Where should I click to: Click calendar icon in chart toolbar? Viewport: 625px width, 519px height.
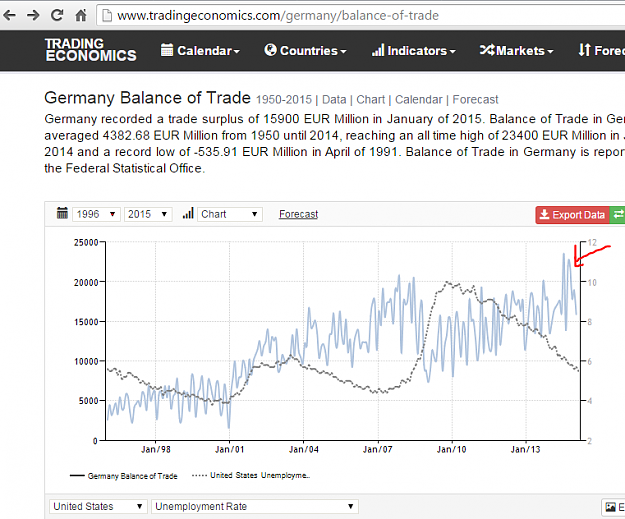pos(62,213)
